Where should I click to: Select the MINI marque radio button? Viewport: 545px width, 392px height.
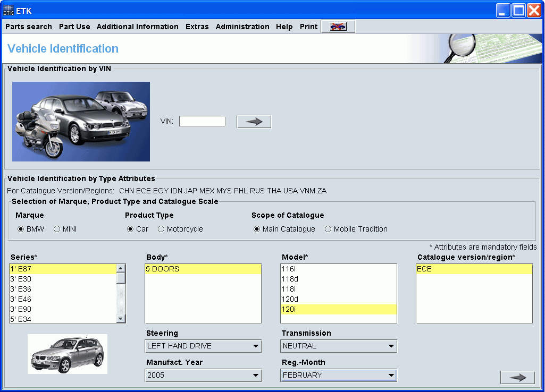tap(56, 229)
